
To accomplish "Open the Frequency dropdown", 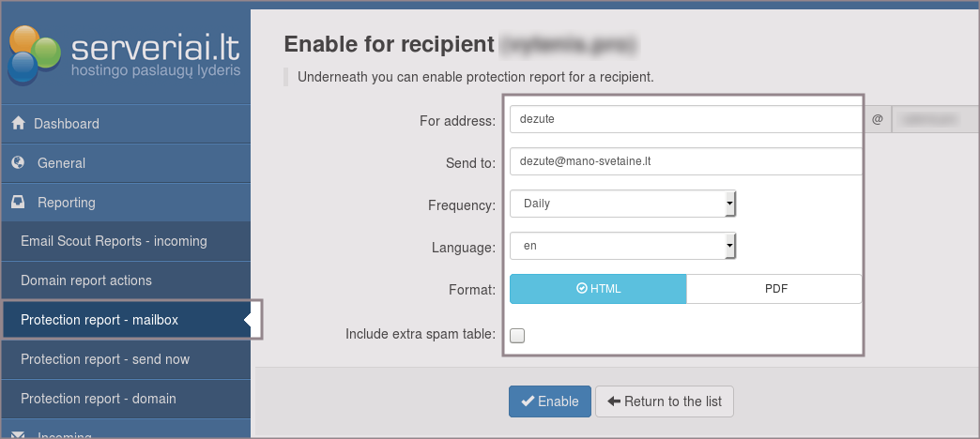I will coord(622,204).
